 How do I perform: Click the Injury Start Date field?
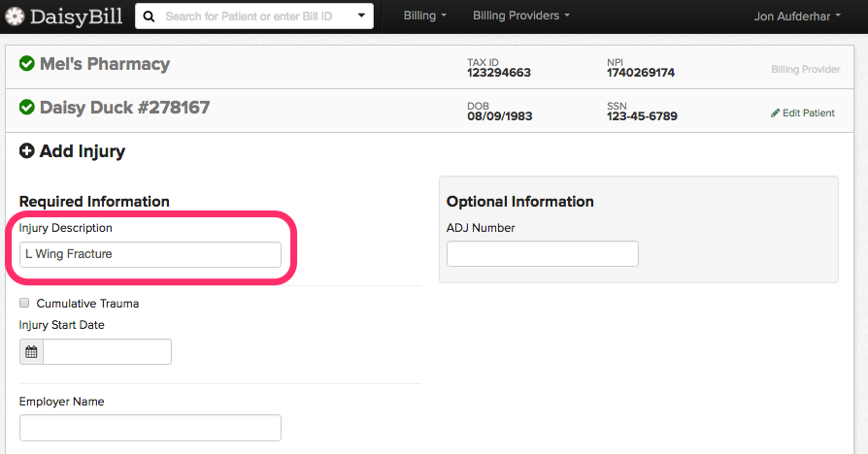point(108,352)
